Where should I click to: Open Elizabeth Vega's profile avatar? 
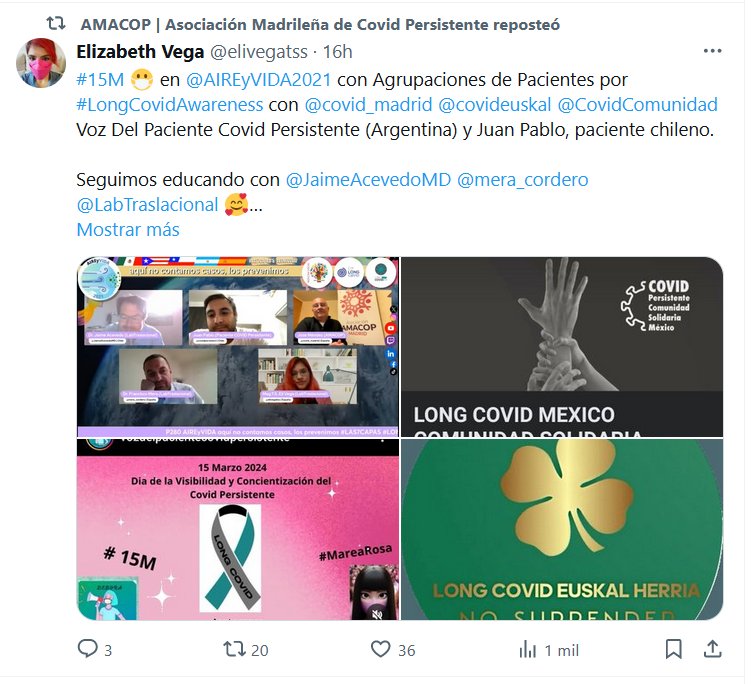click(41, 63)
